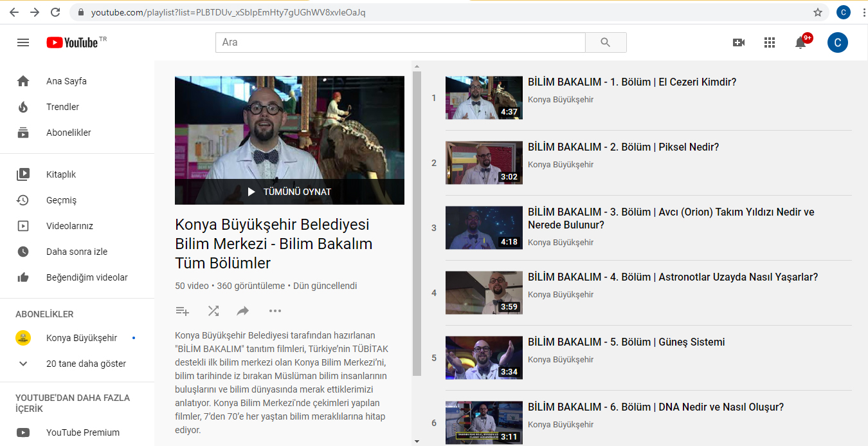Open title '1. Bölüm | El Cezeri Kimdir?'
Viewport: 868px width, 446px height.
pos(632,82)
